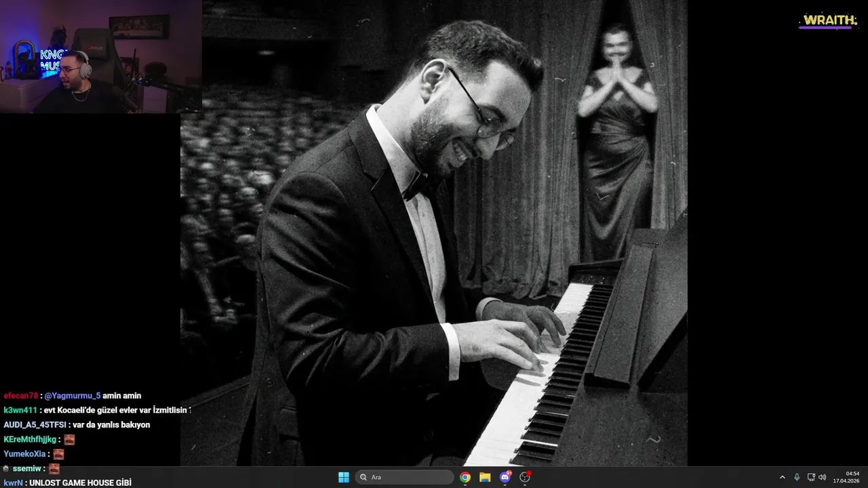Viewport: 868px width, 488px height.
Task: Click the username kwrN in chat
Action: coord(13,483)
